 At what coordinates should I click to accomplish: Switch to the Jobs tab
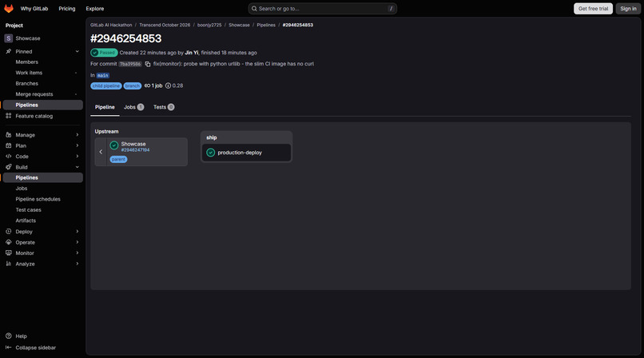click(x=133, y=107)
